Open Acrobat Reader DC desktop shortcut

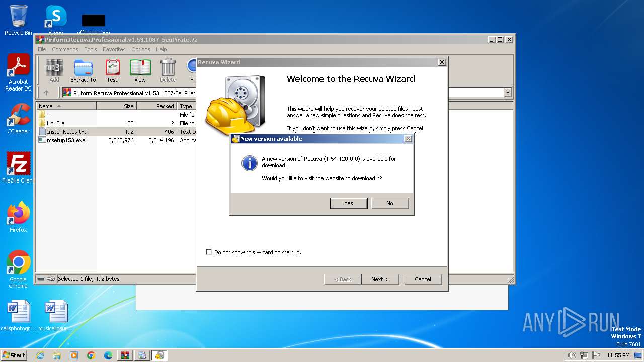(18, 73)
